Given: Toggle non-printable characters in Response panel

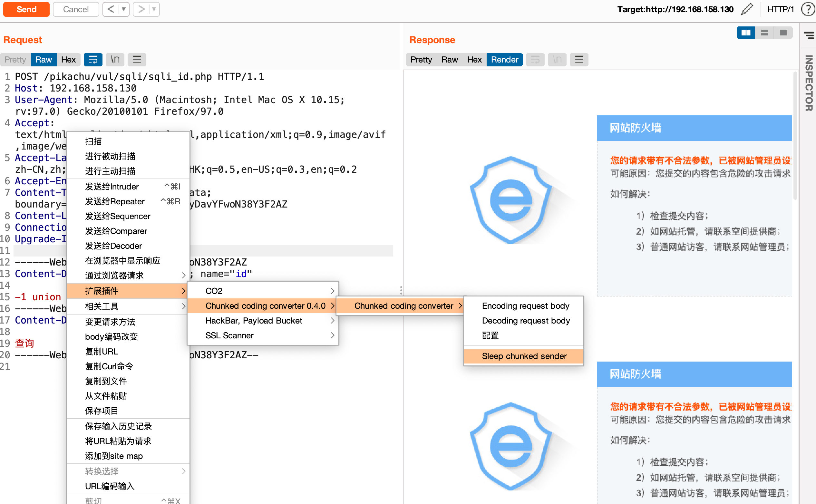Looking at the screenshot, I should 557,60.
